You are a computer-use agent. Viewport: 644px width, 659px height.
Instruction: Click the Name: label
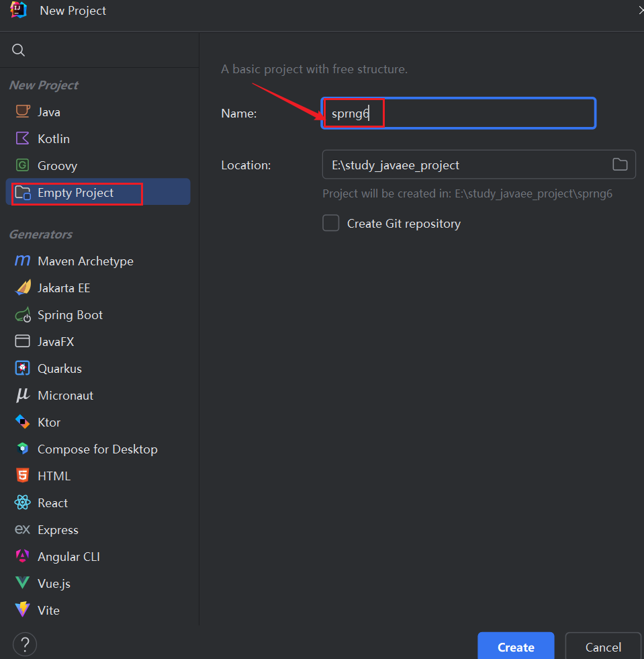click(x=238, y=114)
